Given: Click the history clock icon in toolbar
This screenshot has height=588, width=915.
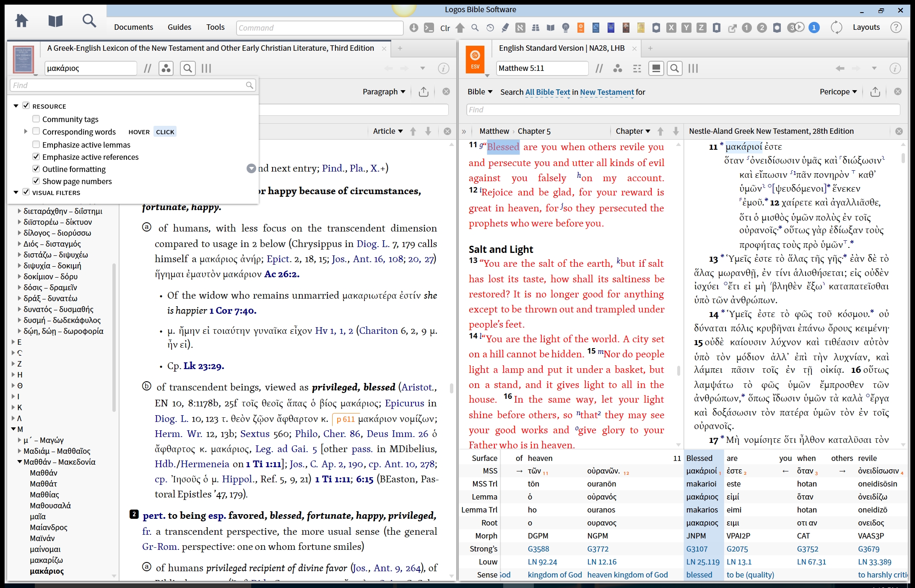Looking at the screenshot, I should (x=490, y=28).
